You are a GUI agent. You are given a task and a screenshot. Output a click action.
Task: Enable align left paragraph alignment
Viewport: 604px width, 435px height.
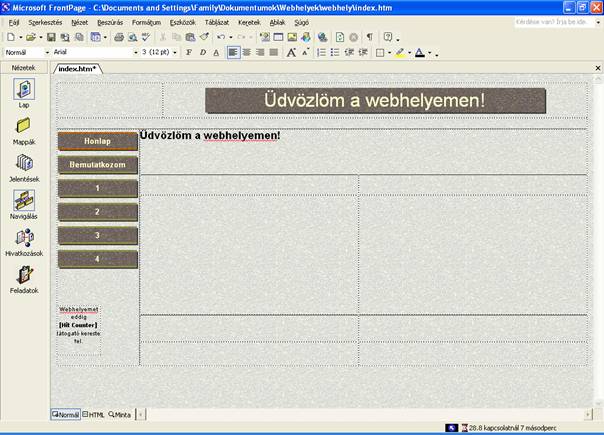[x=233, y=52]
